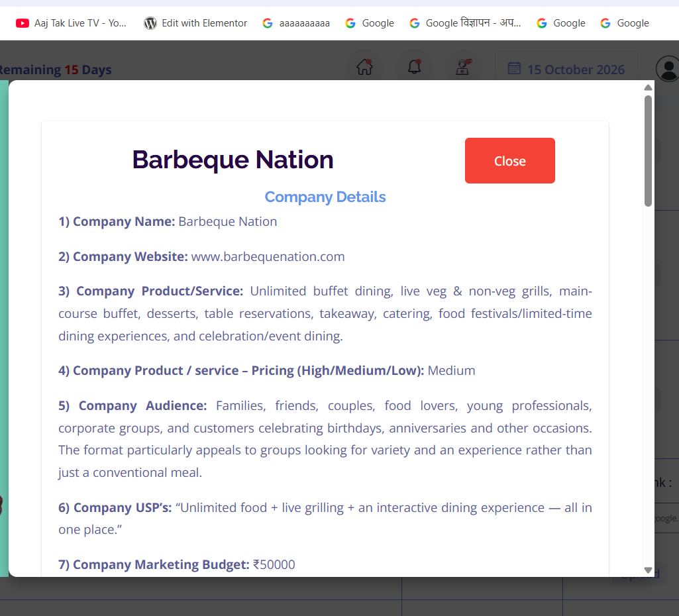Open the Aaj Tak Live TV bookmark
The image size is (679, 616).
click(71, 23)
